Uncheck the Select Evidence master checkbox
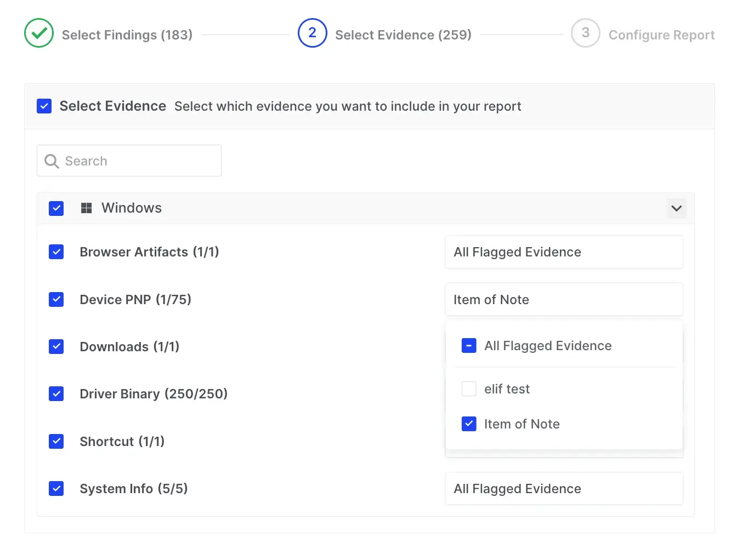Screen dimensions: 748x560 44,106
